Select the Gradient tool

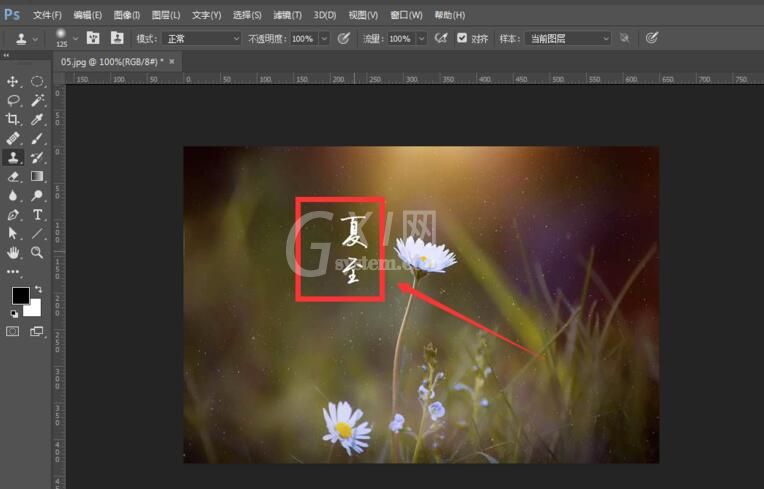pyautogui.click(x=37, y=176)
